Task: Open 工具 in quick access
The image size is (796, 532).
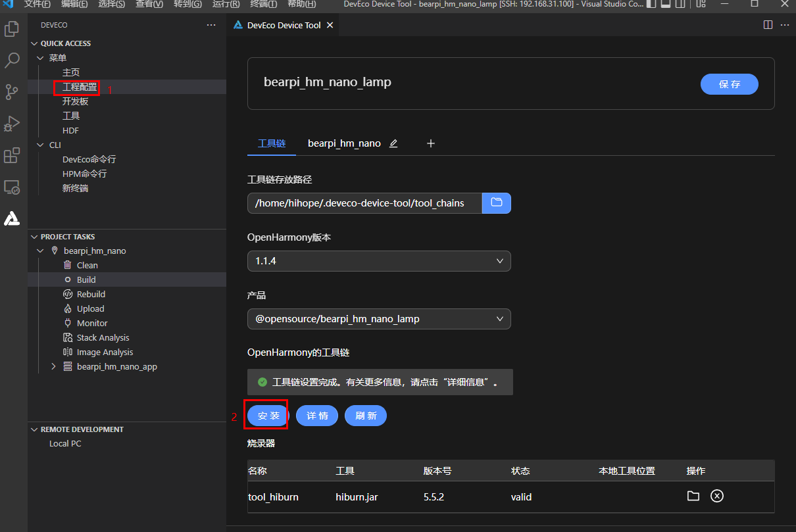Action: pyautogui.click(x=71, y=116)
